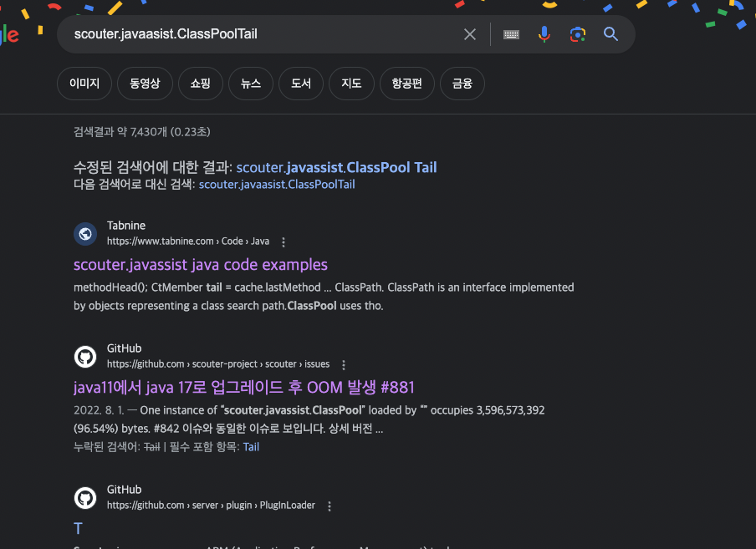This screenshot has height=549, width=756.
Task: Clear the search query with the X icon
Action: (470, 34)
